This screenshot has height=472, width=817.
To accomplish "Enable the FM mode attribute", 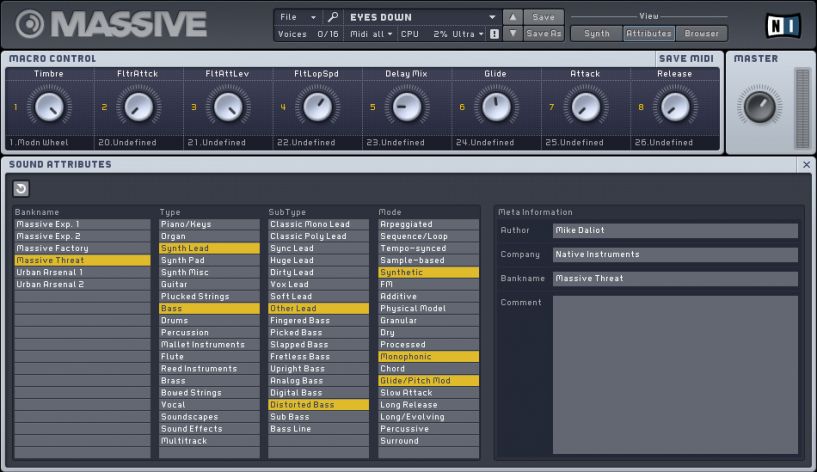I will (429, 284).
